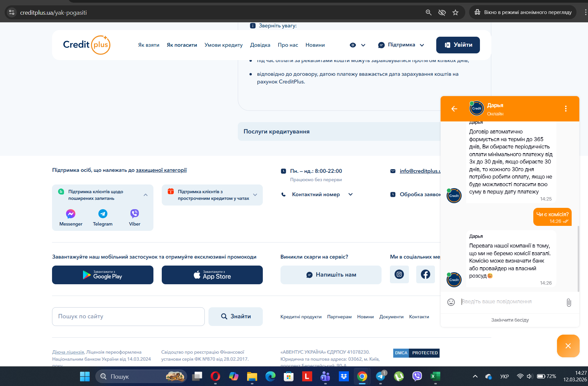Open the Контакти footer link
This screenshot has width=588, height=386.
pos(419,317)
